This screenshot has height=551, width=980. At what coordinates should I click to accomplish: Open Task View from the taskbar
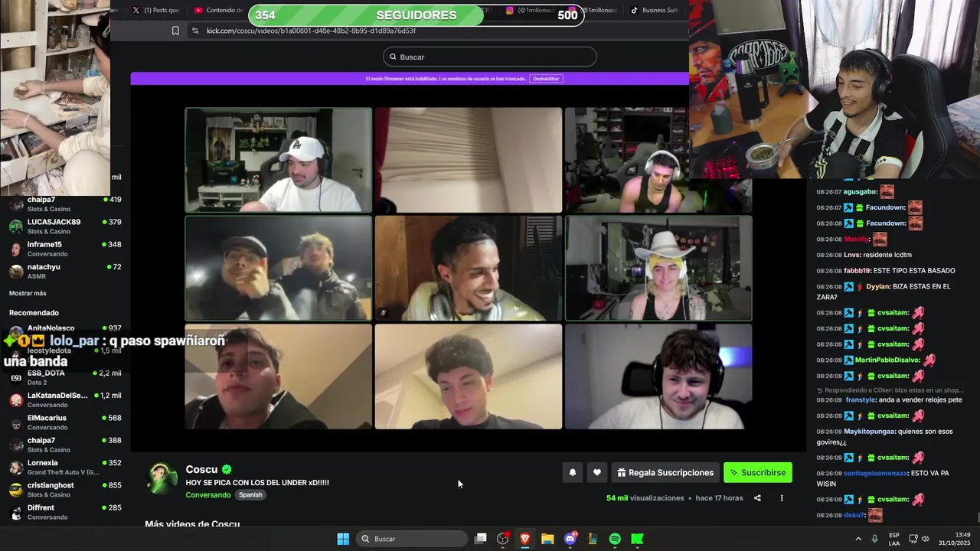click(x=480, y=539)
